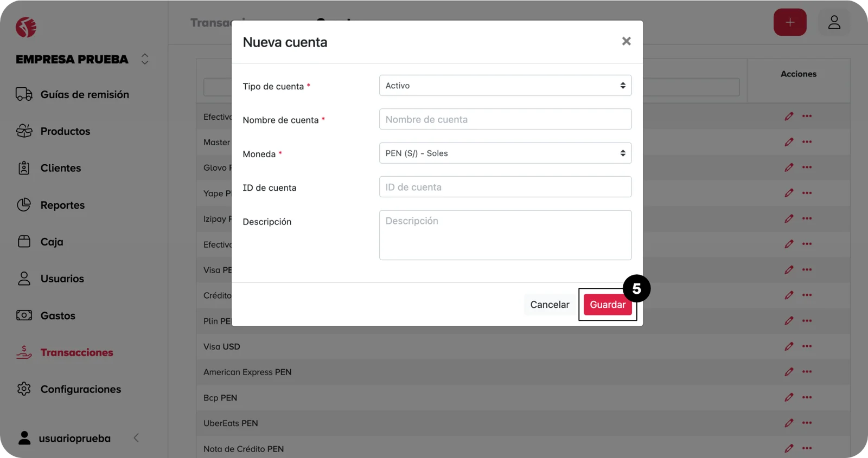Navigate to Configuraciones
The height and width of the screenshot is (458, 868).
(x=80, y=389)
